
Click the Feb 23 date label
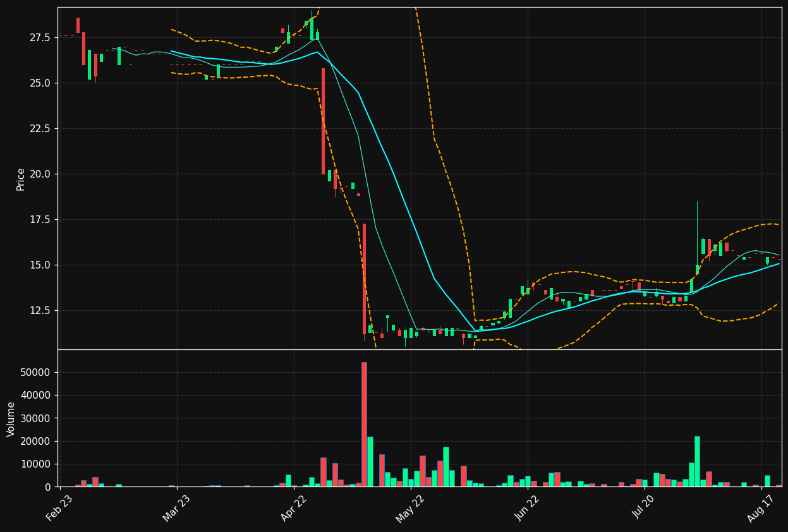pyautogui.click(x=59, y=509)
